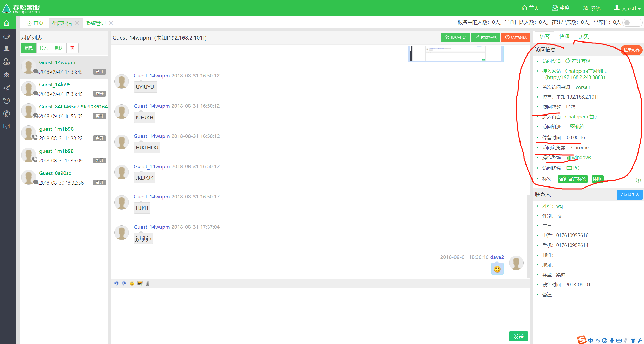This screenshot has height=344, width=644.
Task: Delete conversations with red trash icon
Action: pyautogui.click(x=73, y=48)
